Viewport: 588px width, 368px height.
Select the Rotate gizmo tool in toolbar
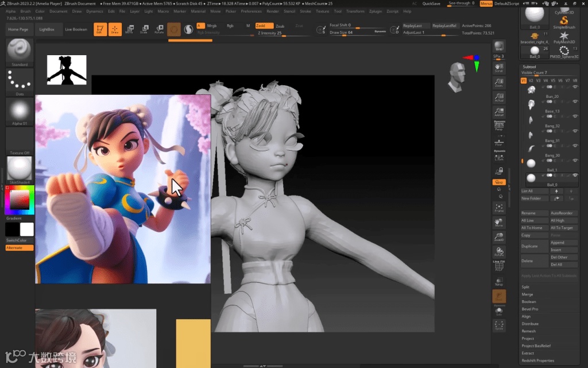pyautogui.click(x=160, y=29)
